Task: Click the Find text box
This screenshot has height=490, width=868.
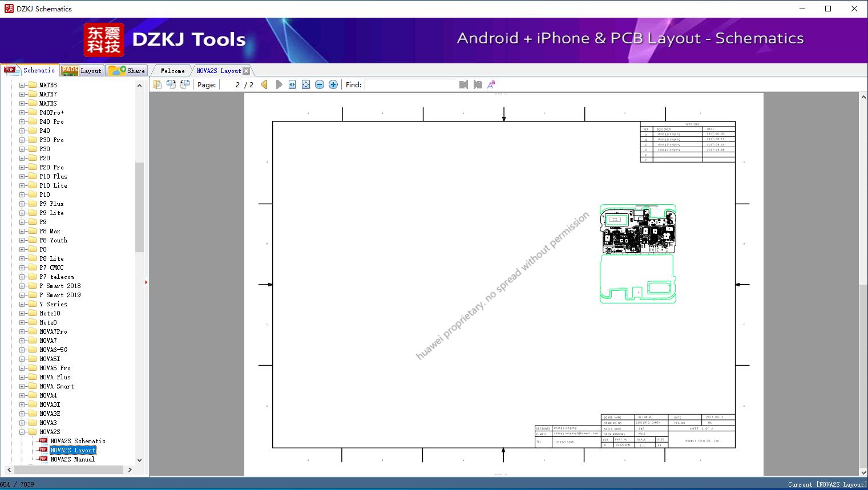Action: [x=411, y=84]
